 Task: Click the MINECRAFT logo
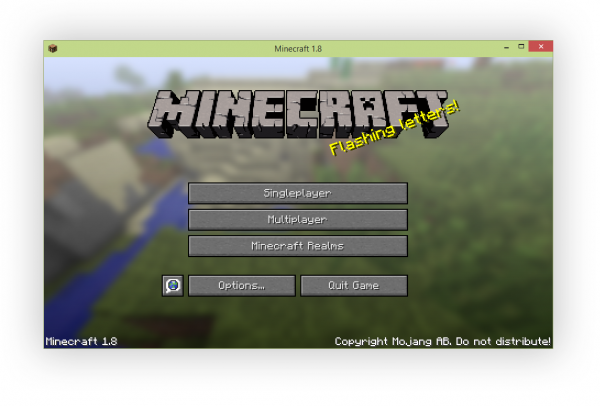click(x=298, y=114)
